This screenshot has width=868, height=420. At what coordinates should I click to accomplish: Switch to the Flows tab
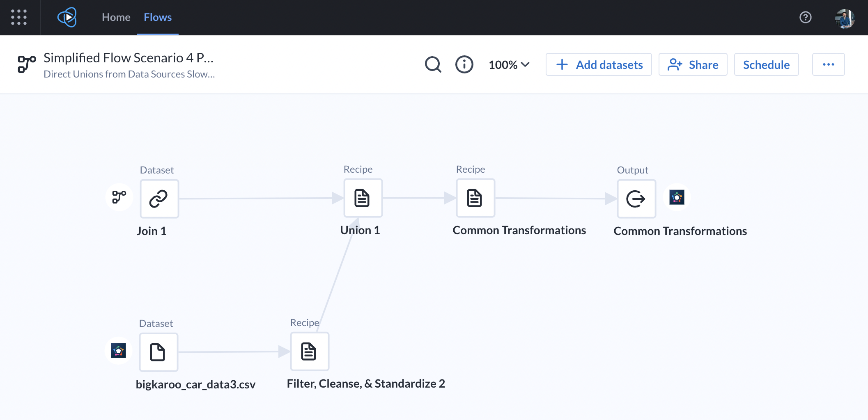(158, 17)
